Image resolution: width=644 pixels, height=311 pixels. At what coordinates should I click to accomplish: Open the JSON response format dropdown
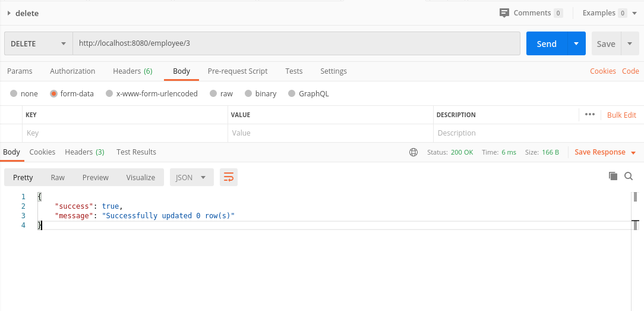coord(191,177)
